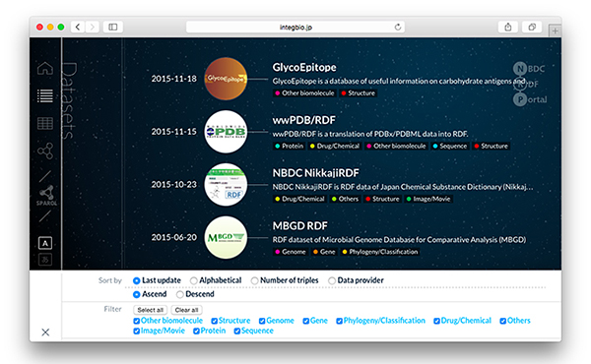
Task: Uncheck the Other biomolecule filter
Action: tap(137, 321)
